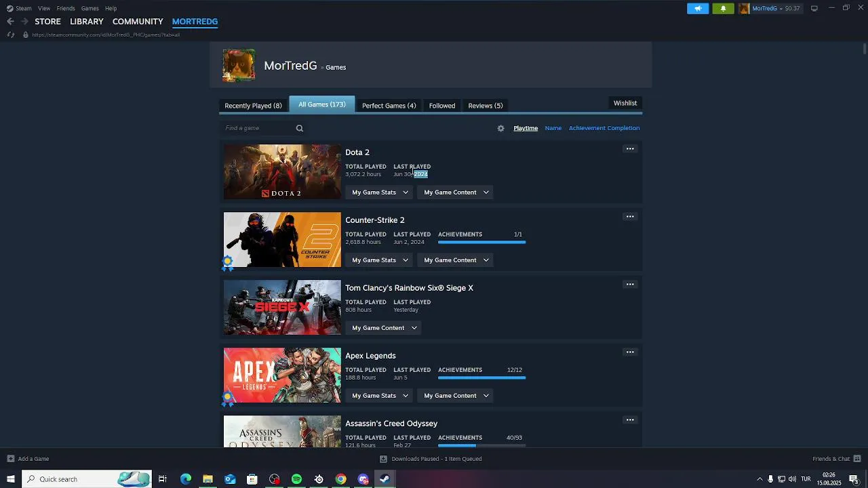
Task: Go forward with the navigation arrow
Action: click(x=24, y=22)
